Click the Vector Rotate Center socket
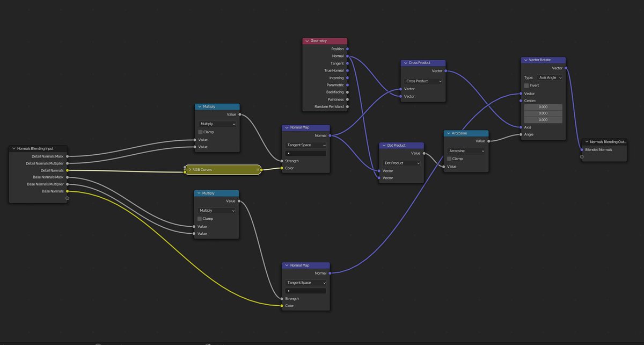This screenshot has width=644, height=345. pos(521,100)
